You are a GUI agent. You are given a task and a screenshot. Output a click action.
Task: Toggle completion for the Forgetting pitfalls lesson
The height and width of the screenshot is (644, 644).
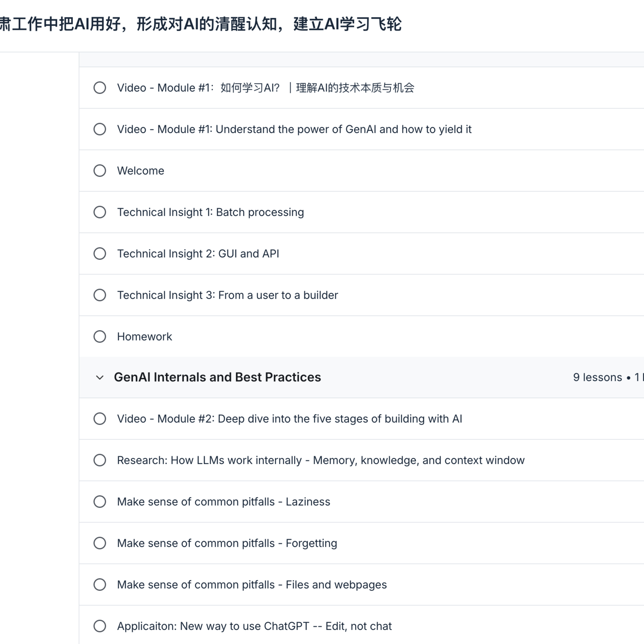tap(100, 543)
